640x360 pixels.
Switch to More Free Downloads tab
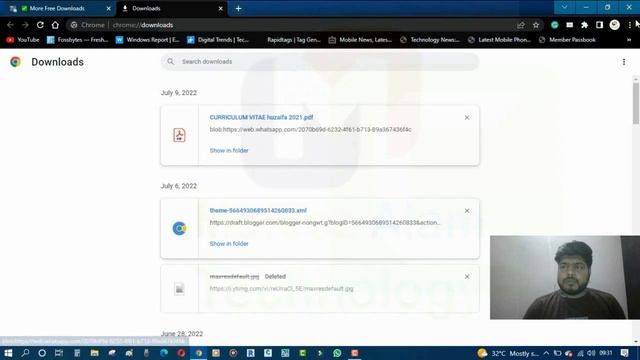click(x=57, y=8)
